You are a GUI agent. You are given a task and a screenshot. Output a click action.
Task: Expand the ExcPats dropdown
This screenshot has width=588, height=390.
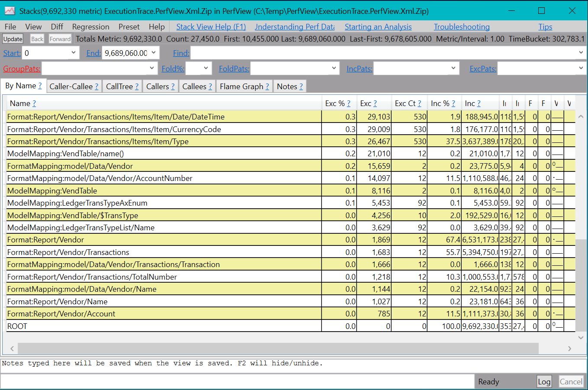(581, 68)
